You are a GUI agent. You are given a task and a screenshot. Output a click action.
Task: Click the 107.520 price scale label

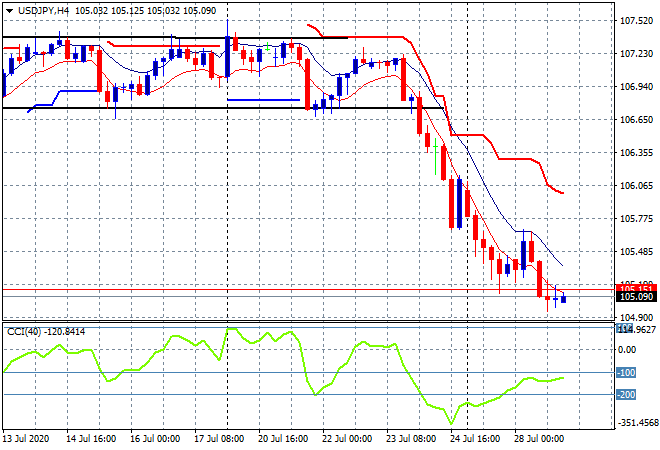(x=636, y=21)
